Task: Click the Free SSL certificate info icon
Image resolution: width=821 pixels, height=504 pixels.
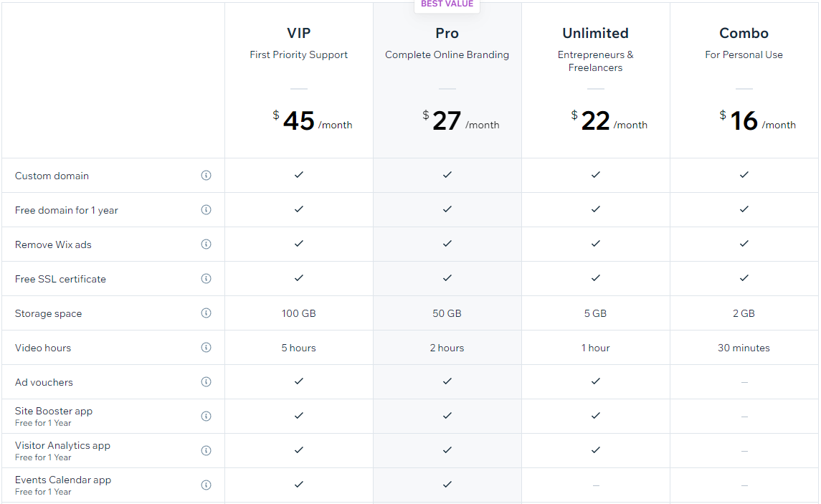Action: point(206,279)
